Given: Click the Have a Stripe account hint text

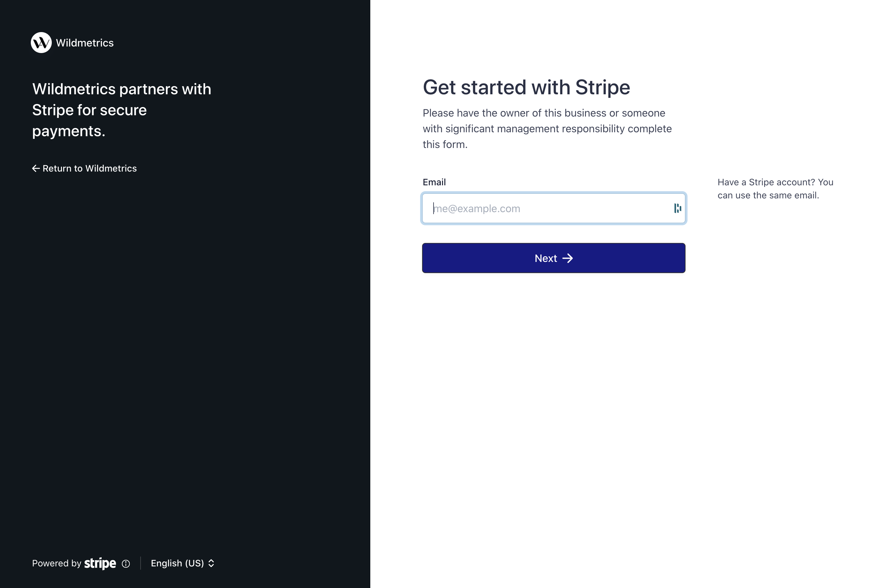Looking at the screenshot, I should pyautogui.click(x=775, y=189).
